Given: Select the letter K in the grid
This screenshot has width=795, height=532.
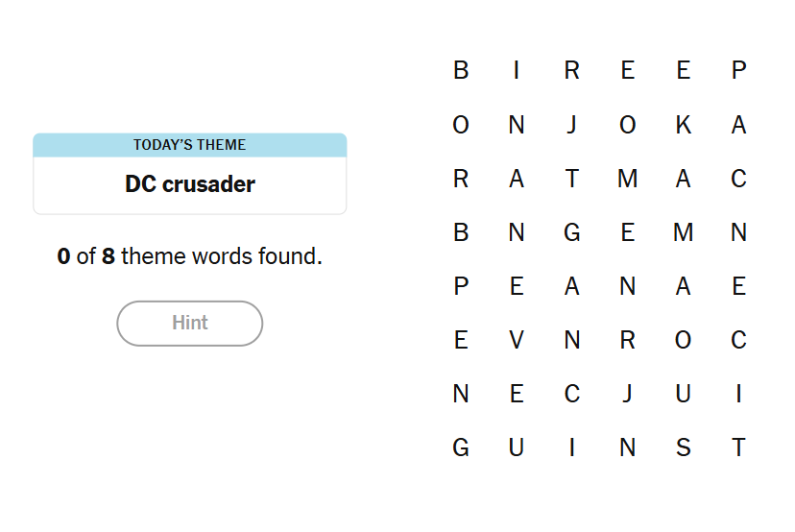Looking at the screenshot, I should point(683,125).
